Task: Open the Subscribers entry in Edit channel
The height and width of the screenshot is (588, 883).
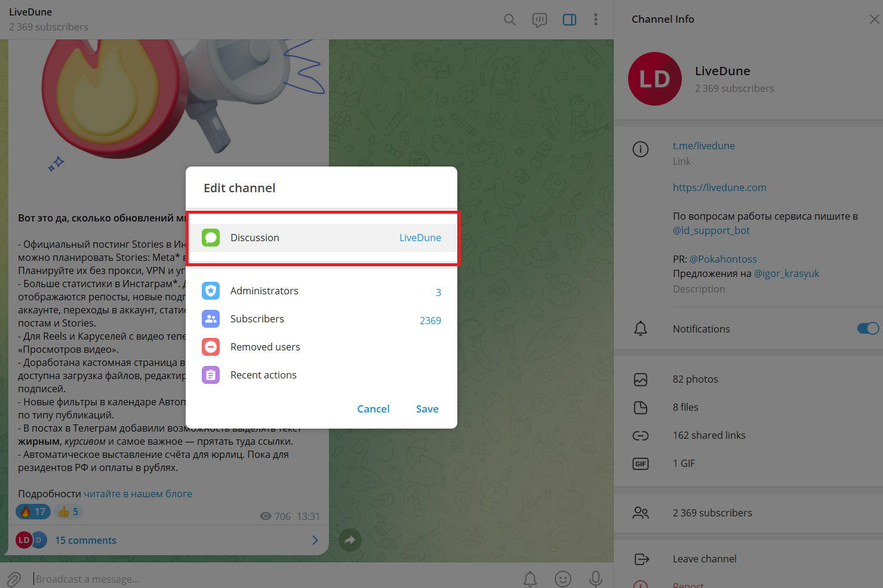Action: pyautogui.click(x=321, y=319)
